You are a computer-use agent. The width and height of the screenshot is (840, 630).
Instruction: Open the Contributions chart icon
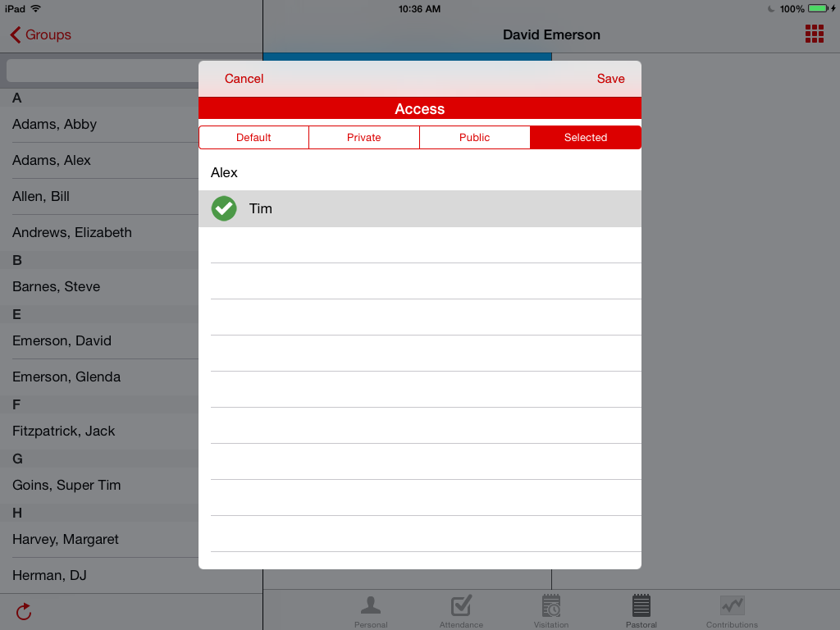point(732,606)
